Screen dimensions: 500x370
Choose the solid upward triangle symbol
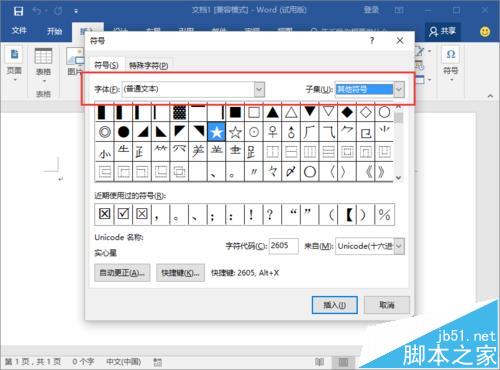272,112
